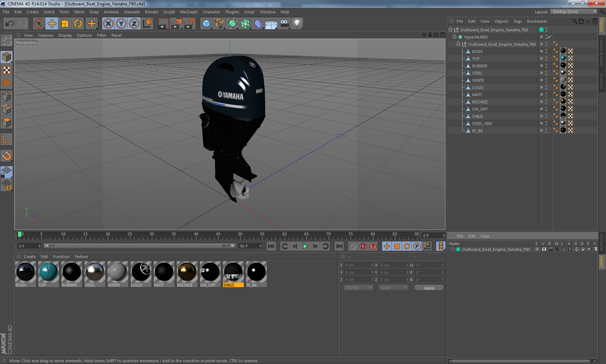Go to end of animation

(339, 246)
